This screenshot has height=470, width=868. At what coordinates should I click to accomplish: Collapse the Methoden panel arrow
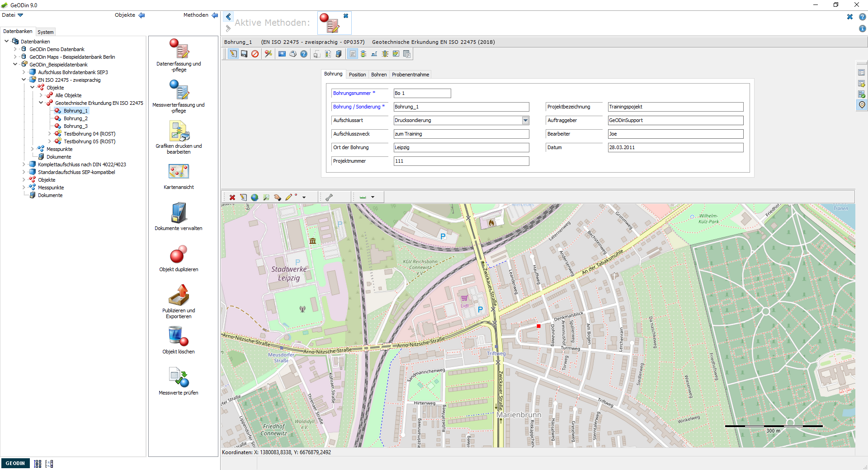(x=215, y=15)
